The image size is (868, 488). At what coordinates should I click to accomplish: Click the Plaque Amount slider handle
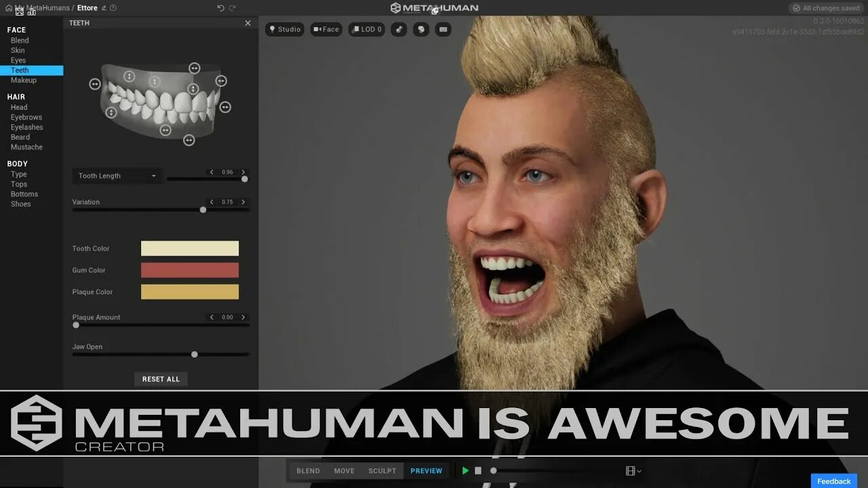coord(76,325)
